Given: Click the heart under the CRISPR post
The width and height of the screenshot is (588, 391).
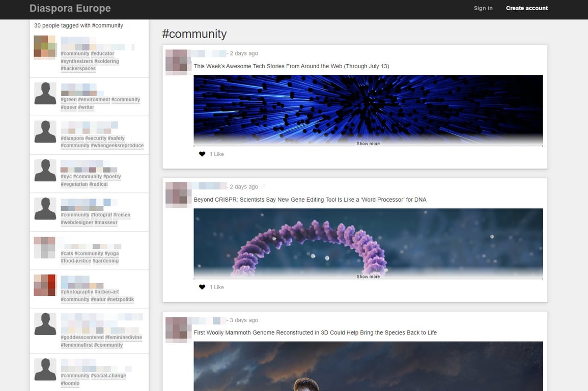Looking at the screenshot, I should point(202,287).
